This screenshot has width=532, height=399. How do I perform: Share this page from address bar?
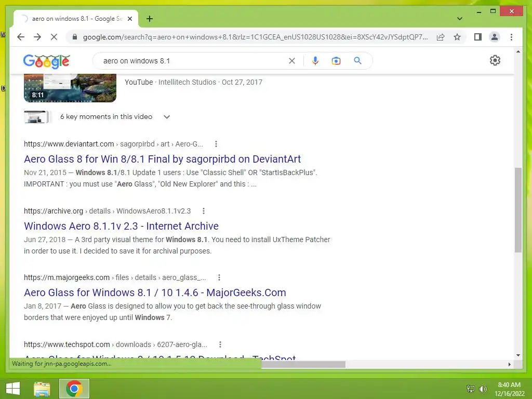click(441, 37)
